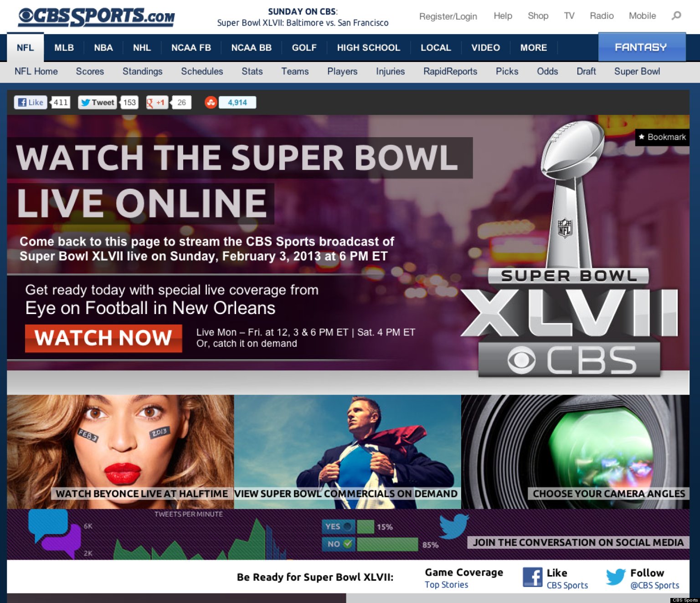Open View Super Bowl Commercials on Demand thumbnail

347,452
